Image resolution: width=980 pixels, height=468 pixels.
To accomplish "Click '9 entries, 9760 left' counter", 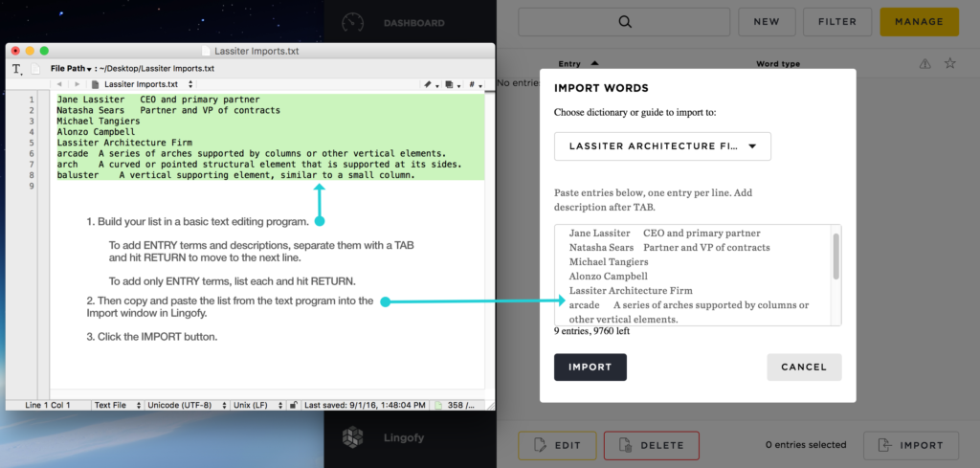I will point(591,331).
